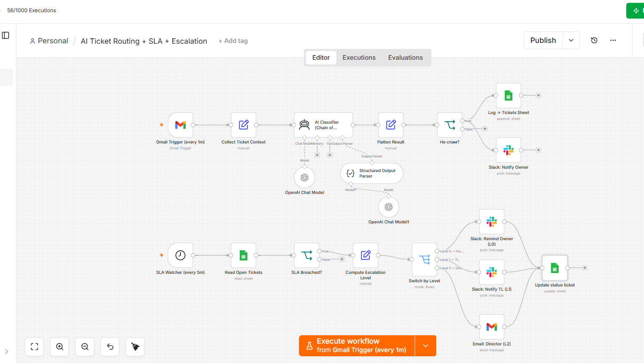Open the AI Classifier chain node
644x363 pixels.
(323, 125)
